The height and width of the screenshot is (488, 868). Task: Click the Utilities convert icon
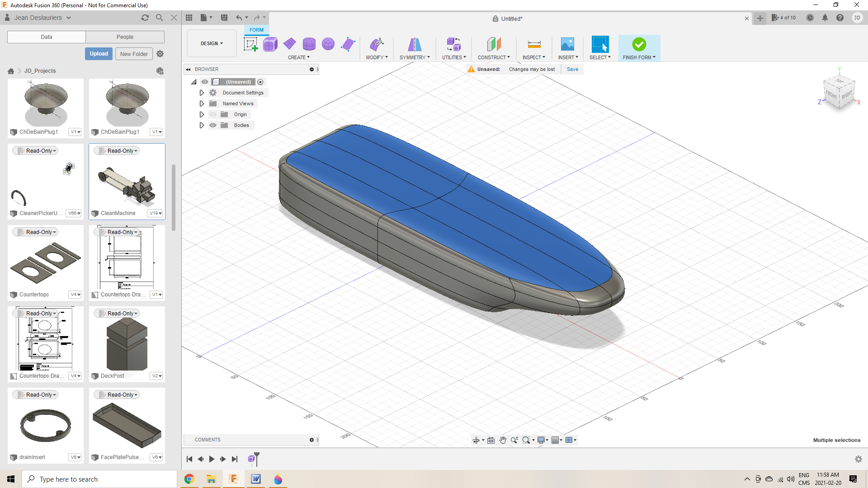click(453, 44)
